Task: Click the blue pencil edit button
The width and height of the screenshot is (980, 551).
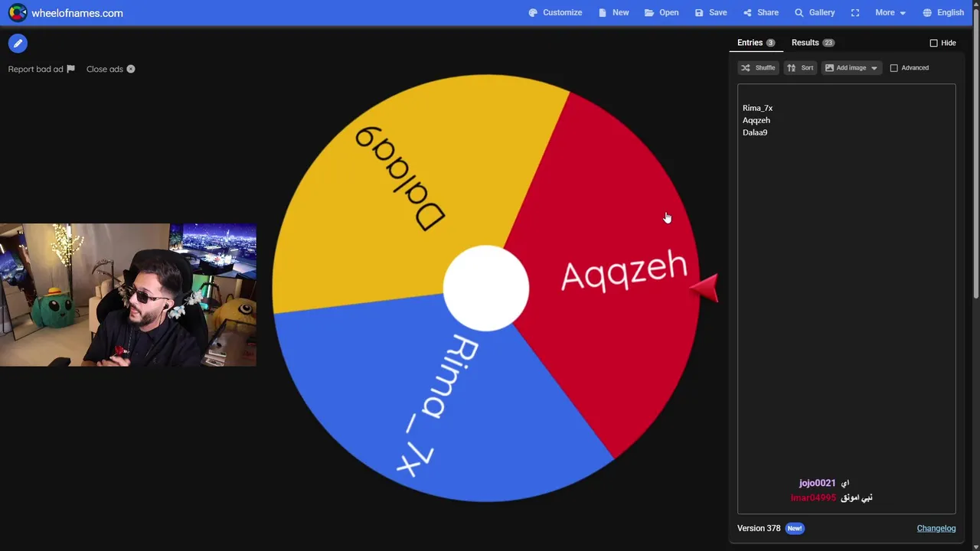Action: click(18, 44)
